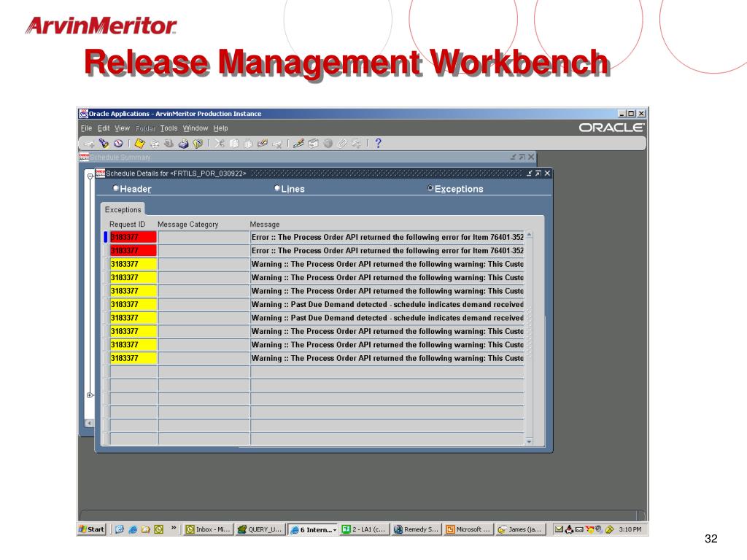747x560 pixels.
Task: Click the 'Message Category' column header
Action: pyautogui.click(x=187, y=225)
